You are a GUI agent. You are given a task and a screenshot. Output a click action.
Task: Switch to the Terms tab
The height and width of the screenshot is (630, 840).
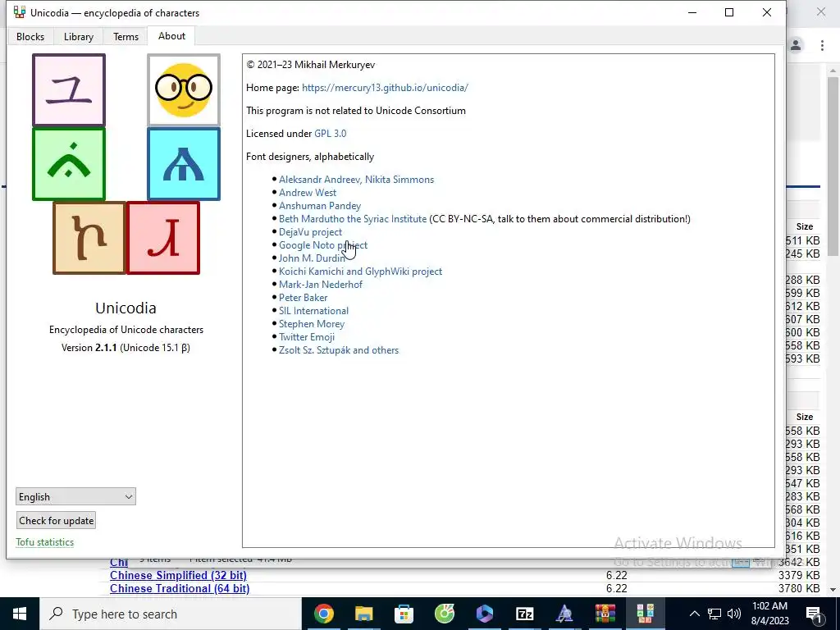(x=126, y=36)
